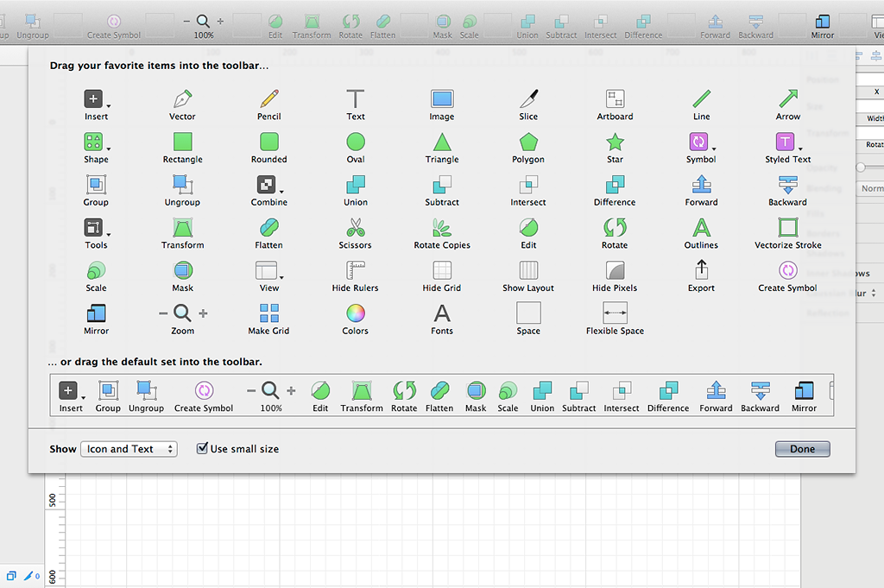Viewport: 884px width, 588px height.
Task: Click Create Symbol in default toolbar set
Action: pos(204,391)
